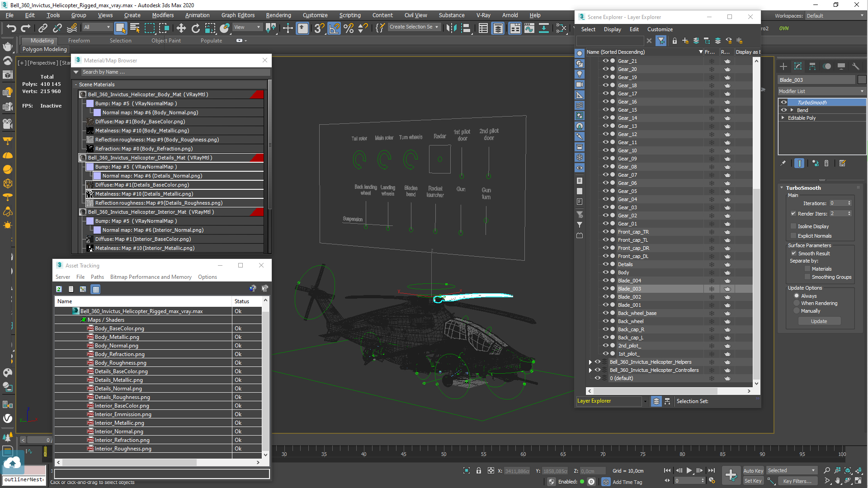Hide the Gear_21 object via eye icon
868x488 pixels.
pyautogui.click(x=605, y=61)
